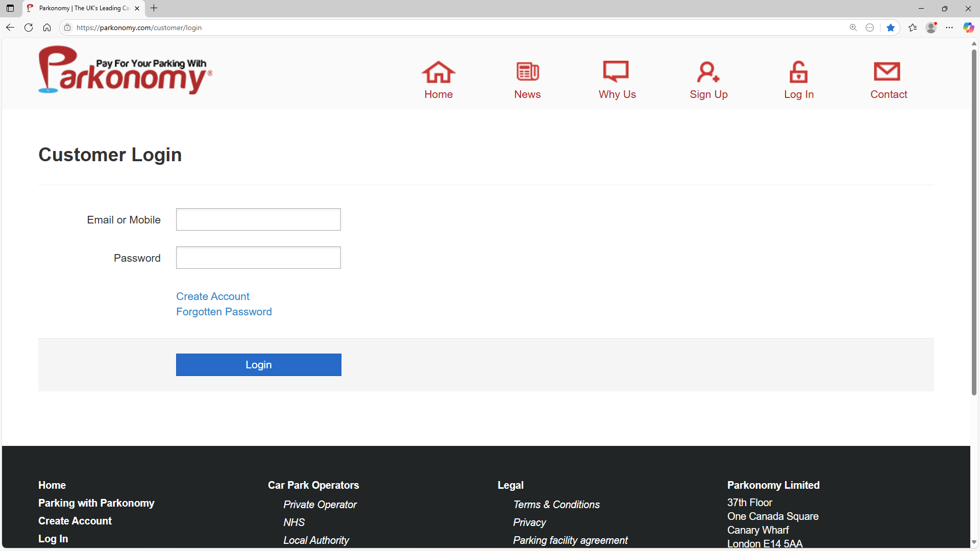Viewport: 980px width, 551px height.
Task: Focus the Password input field
Action: point(258,258)
